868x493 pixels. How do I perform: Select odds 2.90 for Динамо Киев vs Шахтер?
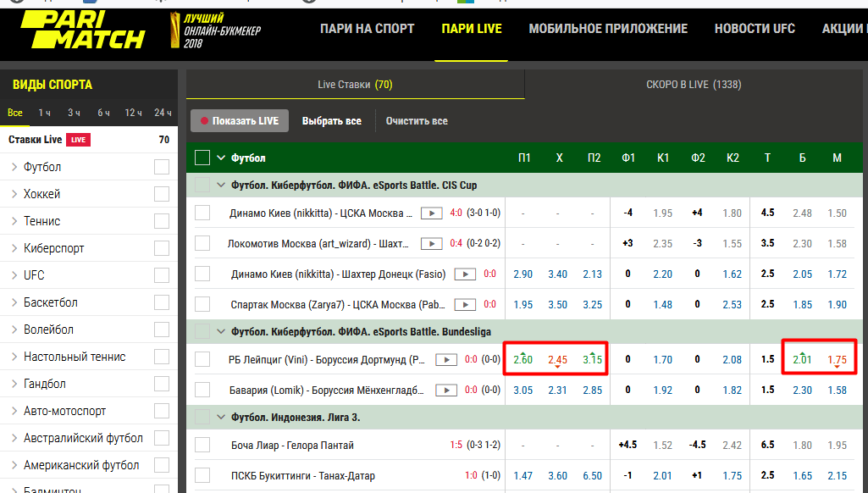(x=522, y=274)
